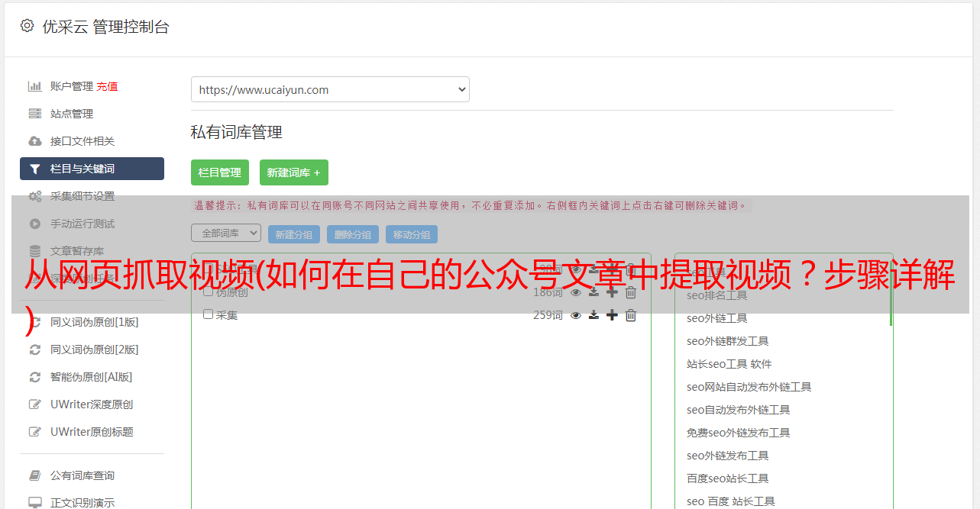
Task: Select keyword seo网站自动发布外链工具
Action: (749, 387)
